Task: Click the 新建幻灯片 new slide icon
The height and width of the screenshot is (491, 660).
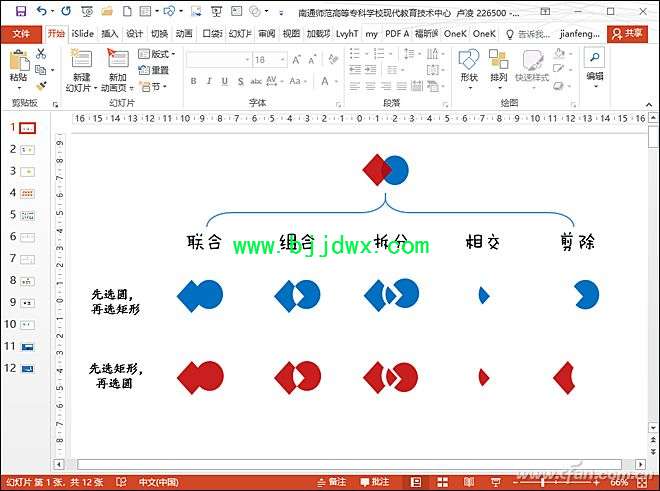Action: click(x=81, y=58)
